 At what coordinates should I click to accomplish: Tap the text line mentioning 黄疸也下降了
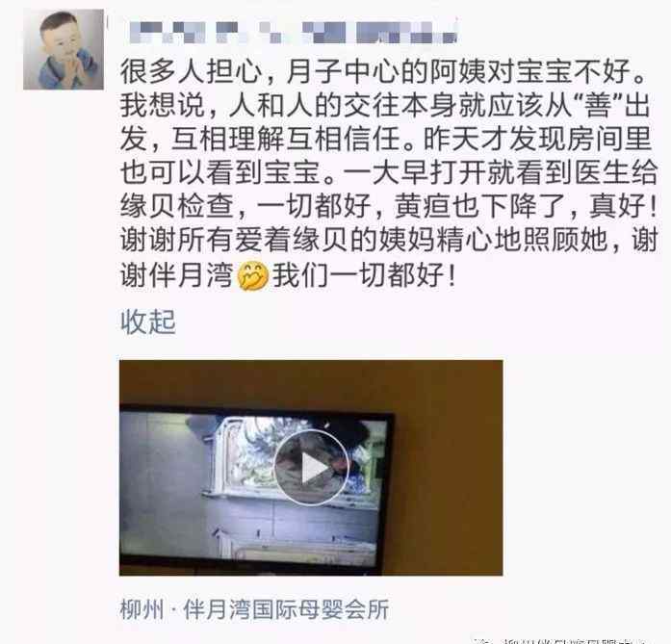[389, 206]
